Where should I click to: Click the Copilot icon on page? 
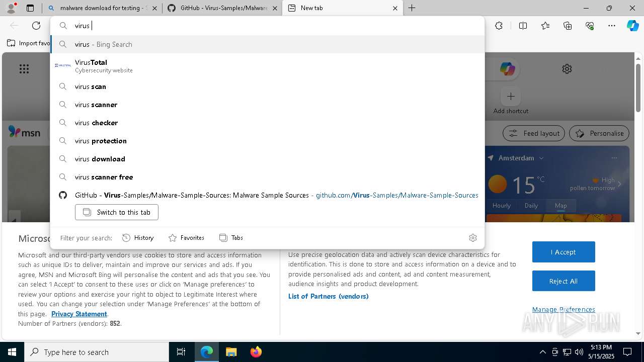(x=507, y=69)
